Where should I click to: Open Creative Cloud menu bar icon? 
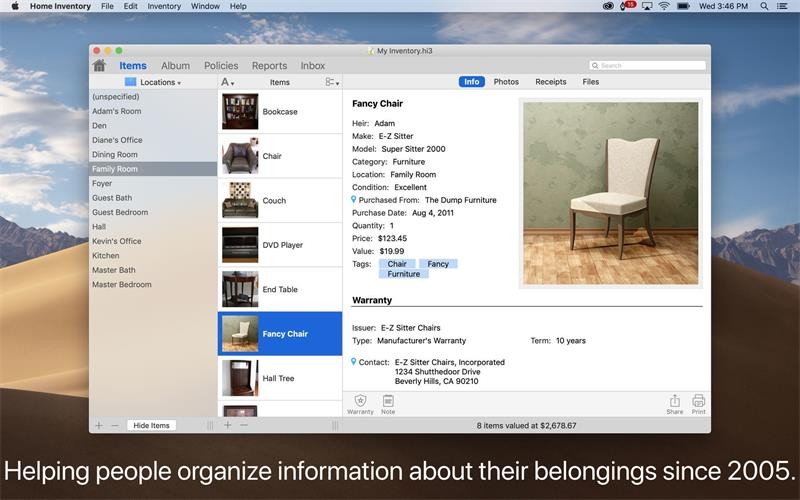pyautogui.click(x=608, y=6)
